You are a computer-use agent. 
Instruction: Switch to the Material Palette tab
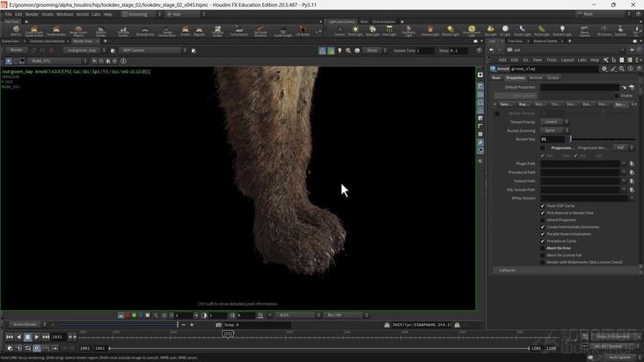click(545, 41)
